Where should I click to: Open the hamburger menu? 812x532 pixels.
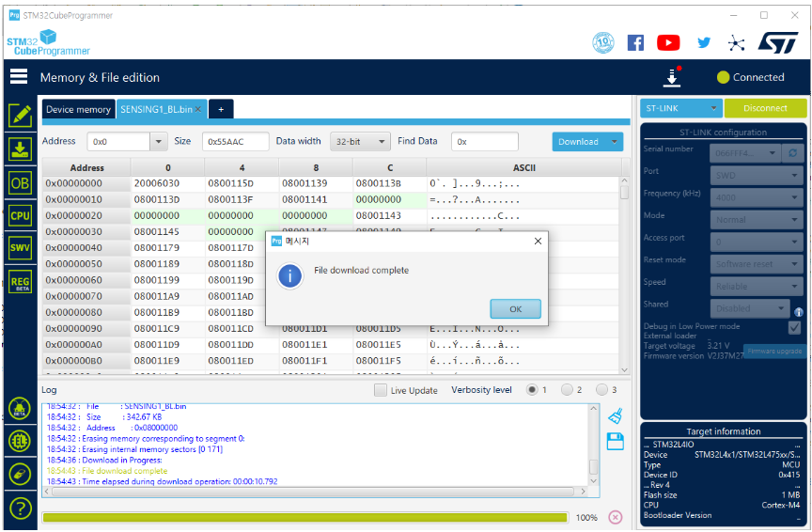(19, 77)
